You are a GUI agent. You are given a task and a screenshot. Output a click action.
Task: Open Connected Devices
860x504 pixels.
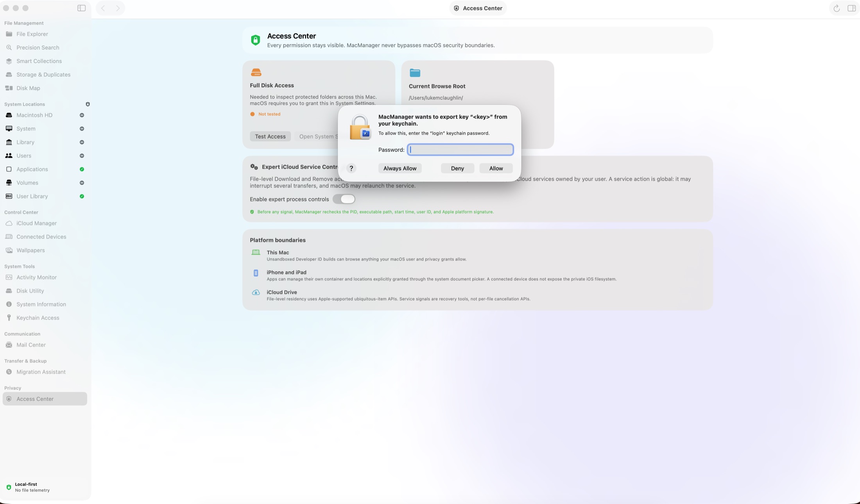[45, 237]
